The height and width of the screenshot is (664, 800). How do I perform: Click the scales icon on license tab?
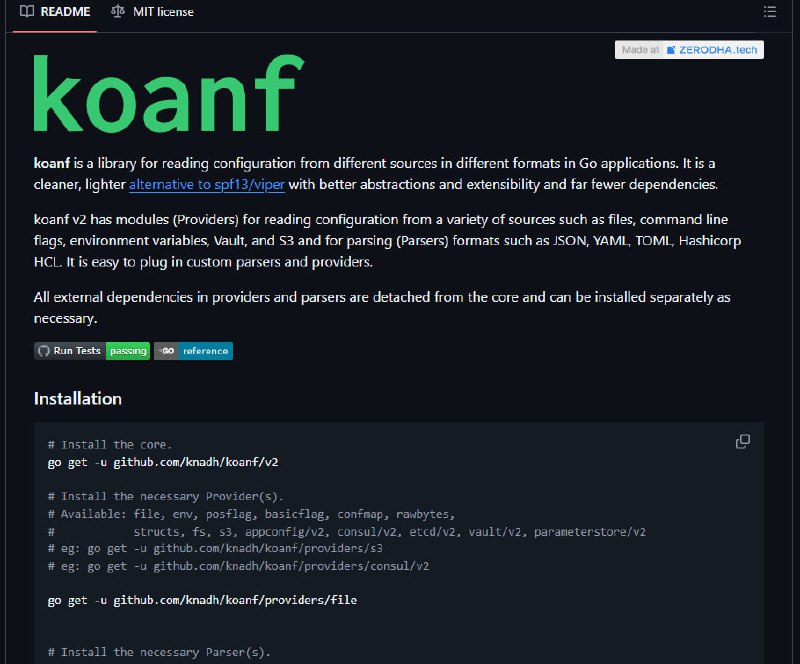pos(118,11)
